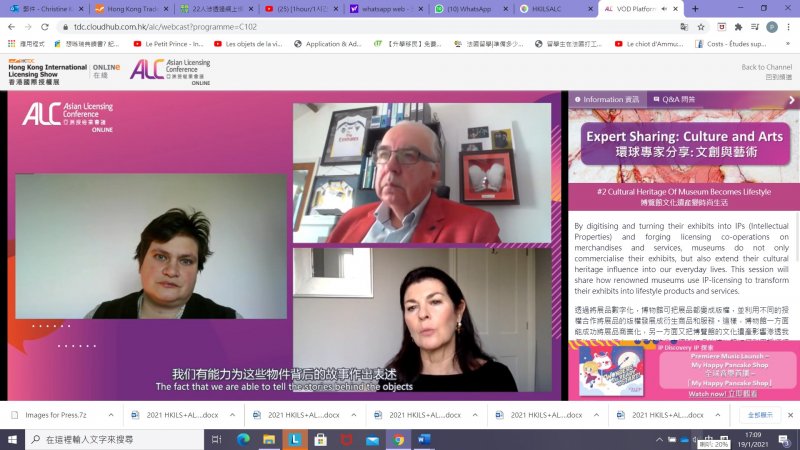
Task: Open File Explorer in the taskbar
Action: (269, 439)
